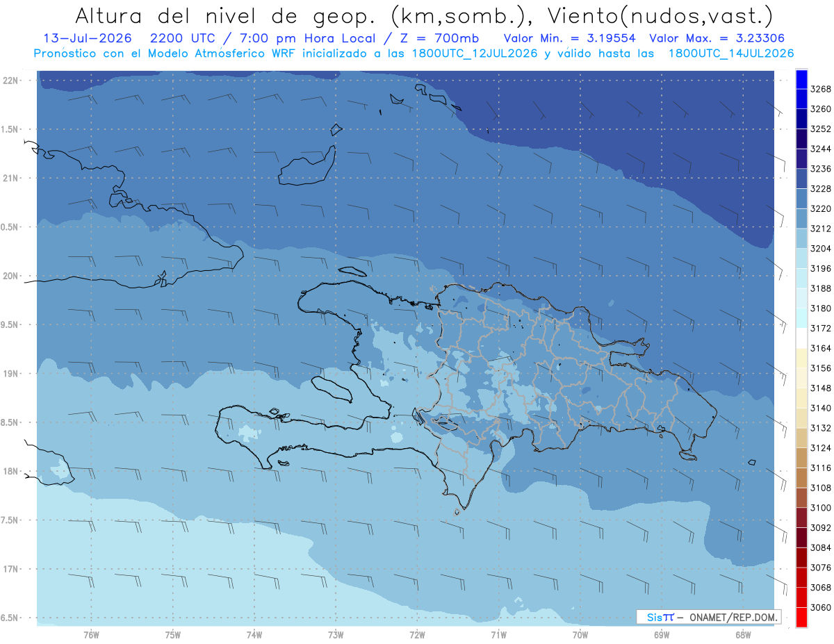
Task: Click the "73W" longitude label
Action: (335, 634)
